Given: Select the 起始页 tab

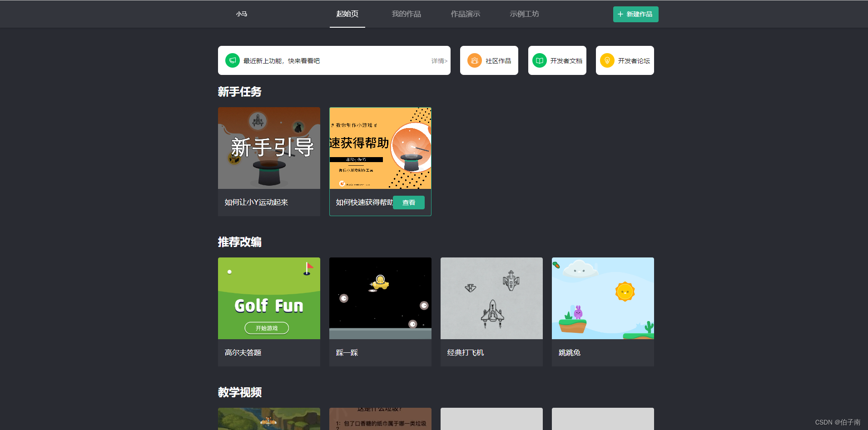Looking at the screenshot, I should pos(347,14).
